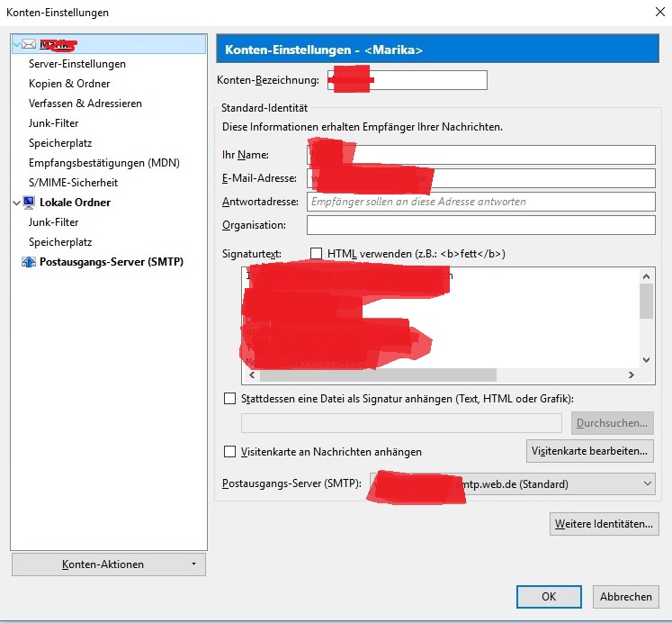This screenshot has width=672, height=623.
Task: Open Empfangsbestätigungen (MDN) settings
Action: coord(104,163)
